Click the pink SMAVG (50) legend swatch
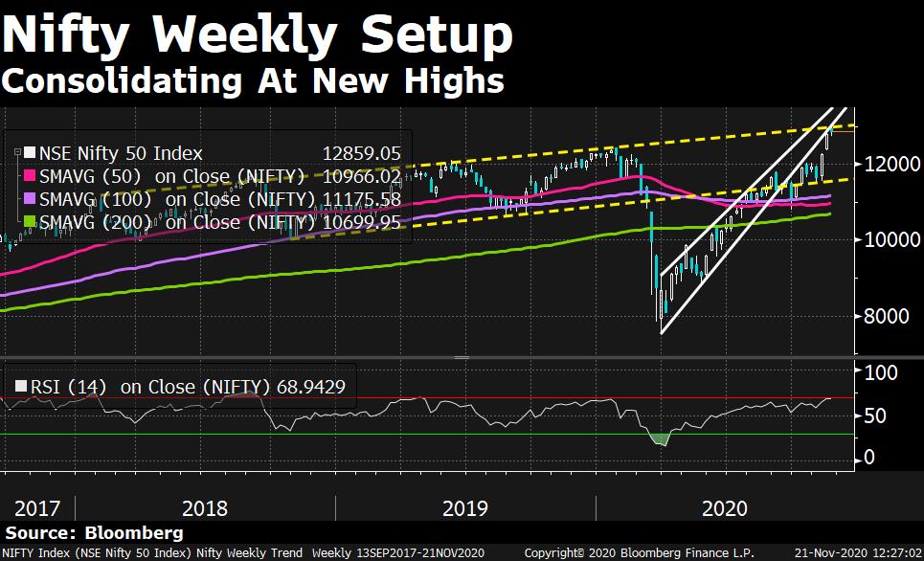The image size is (924, 561). (x=30, y=176)
